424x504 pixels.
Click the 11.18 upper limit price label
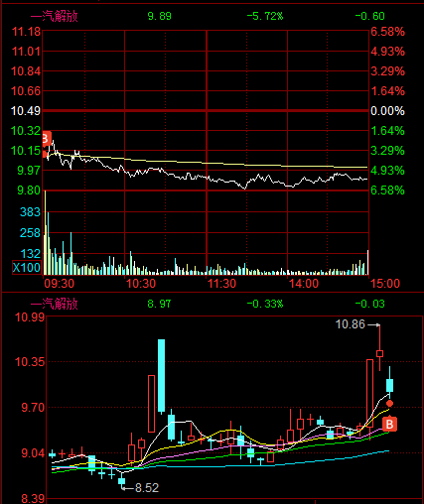click(26, 32)
